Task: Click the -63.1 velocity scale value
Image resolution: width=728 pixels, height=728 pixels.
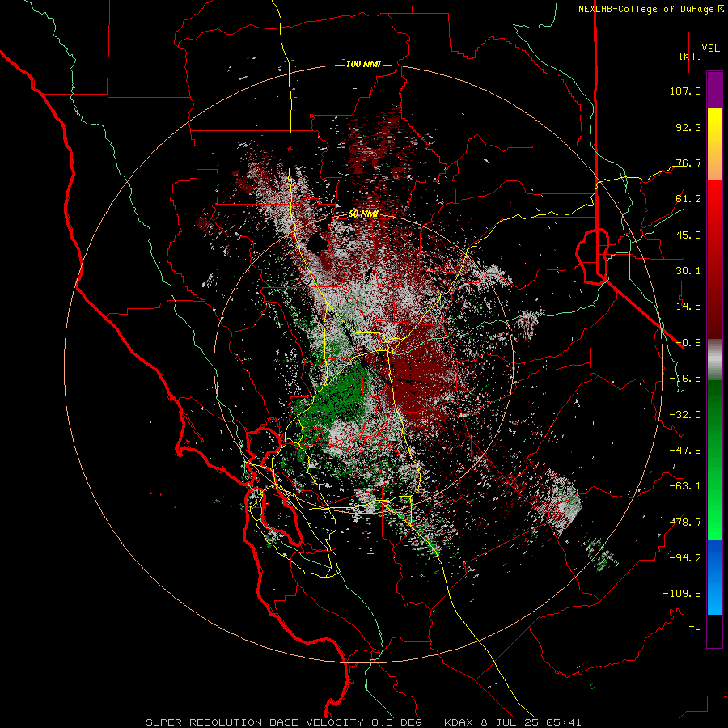Action: tap(685, 486)
